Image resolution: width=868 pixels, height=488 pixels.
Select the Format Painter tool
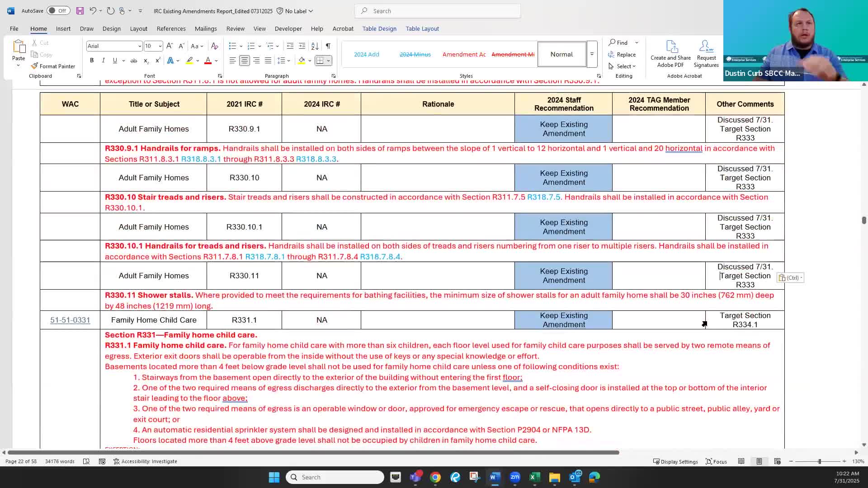coord(53,66)
